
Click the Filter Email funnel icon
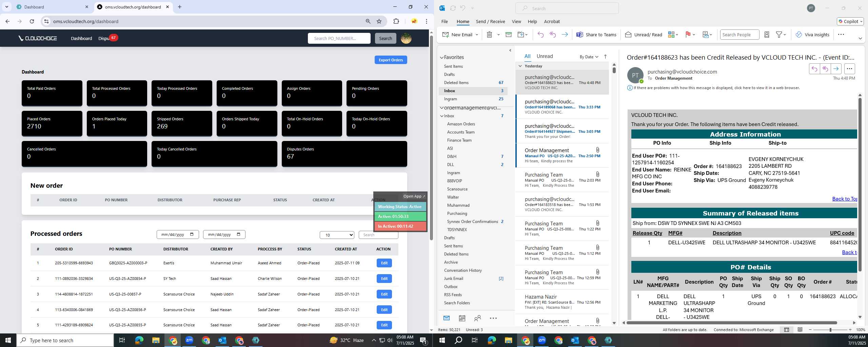point(779,35)
